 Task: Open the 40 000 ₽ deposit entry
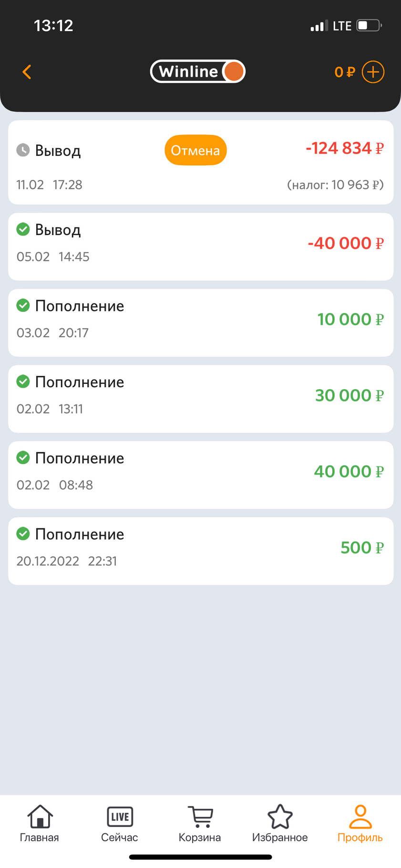point(200,475)
